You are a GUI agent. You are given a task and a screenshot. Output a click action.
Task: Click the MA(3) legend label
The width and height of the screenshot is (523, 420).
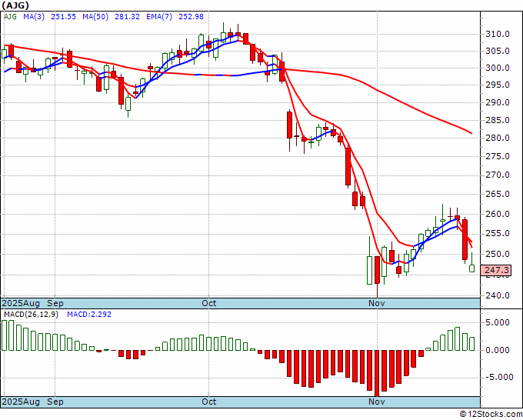[x=34, y=16]
